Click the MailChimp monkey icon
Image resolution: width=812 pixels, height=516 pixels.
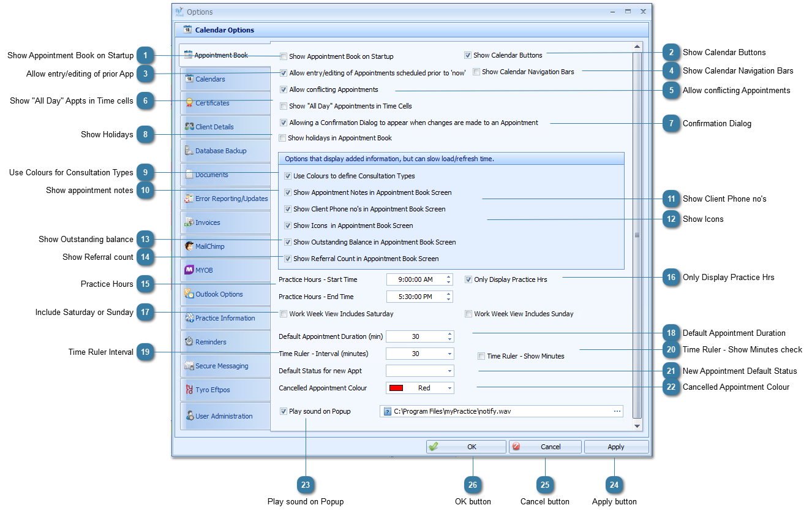pyautogui.click(x=189, y=246)
